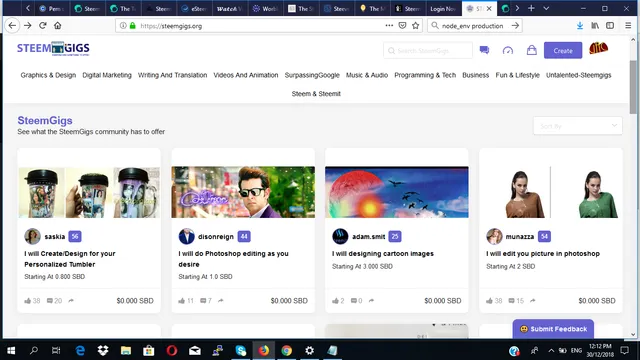
Task: Share saskia's gig with arrow icon
Action: point(71,301)
